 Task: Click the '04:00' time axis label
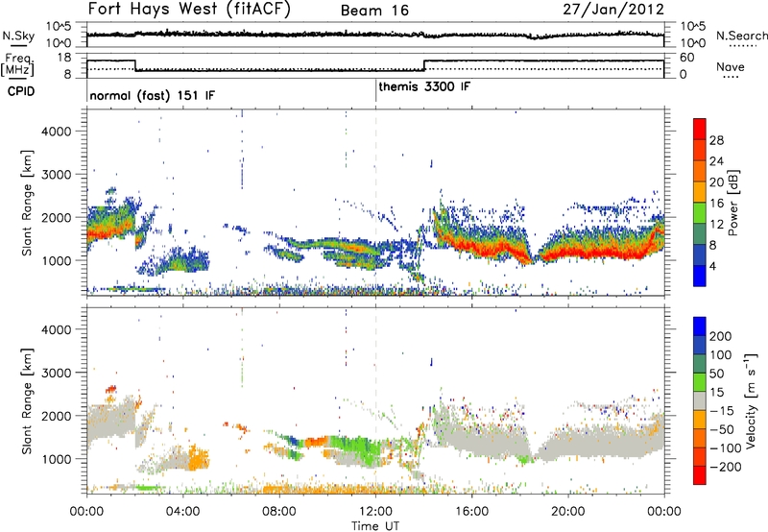(x=182, y=512)
